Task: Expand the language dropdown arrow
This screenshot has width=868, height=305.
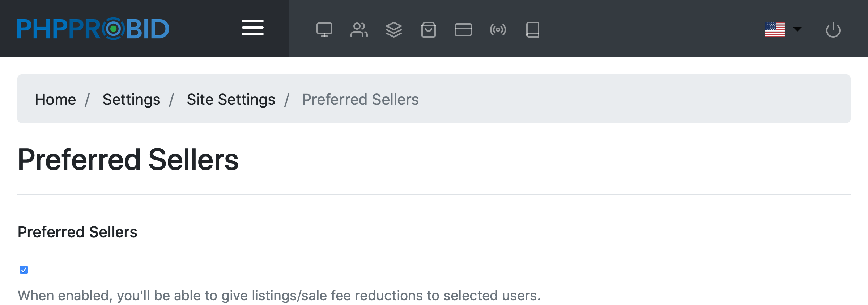Action: 797,29
